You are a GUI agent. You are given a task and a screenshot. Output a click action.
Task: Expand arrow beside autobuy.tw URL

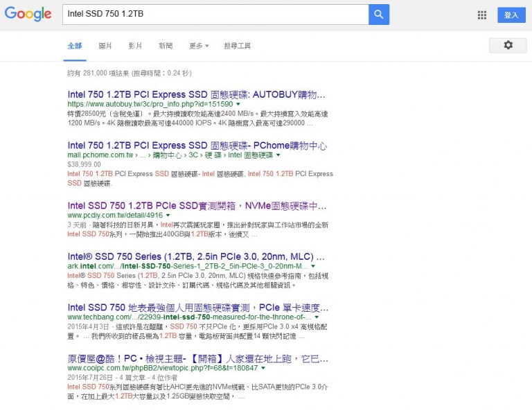click(238, 104)
